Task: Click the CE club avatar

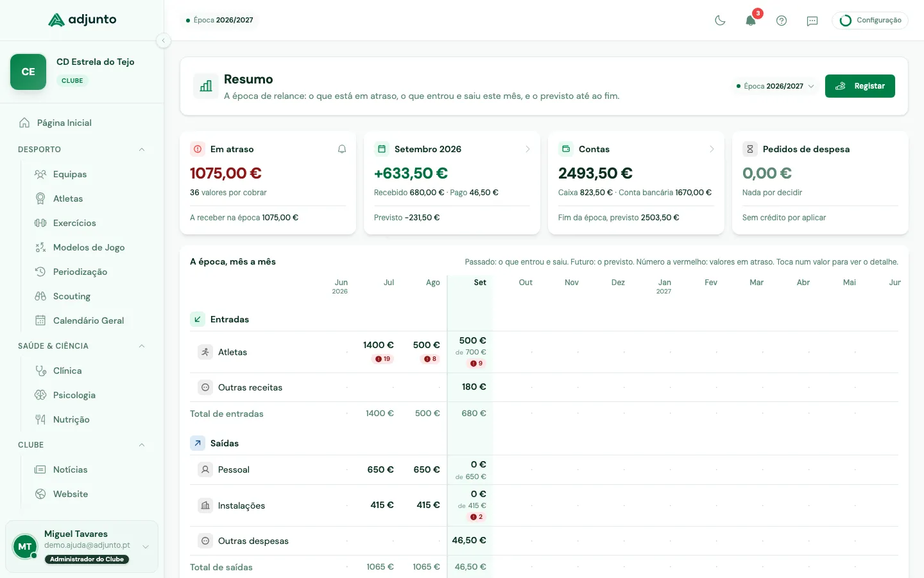Action: pyautogui.click(x=28, y=72)
